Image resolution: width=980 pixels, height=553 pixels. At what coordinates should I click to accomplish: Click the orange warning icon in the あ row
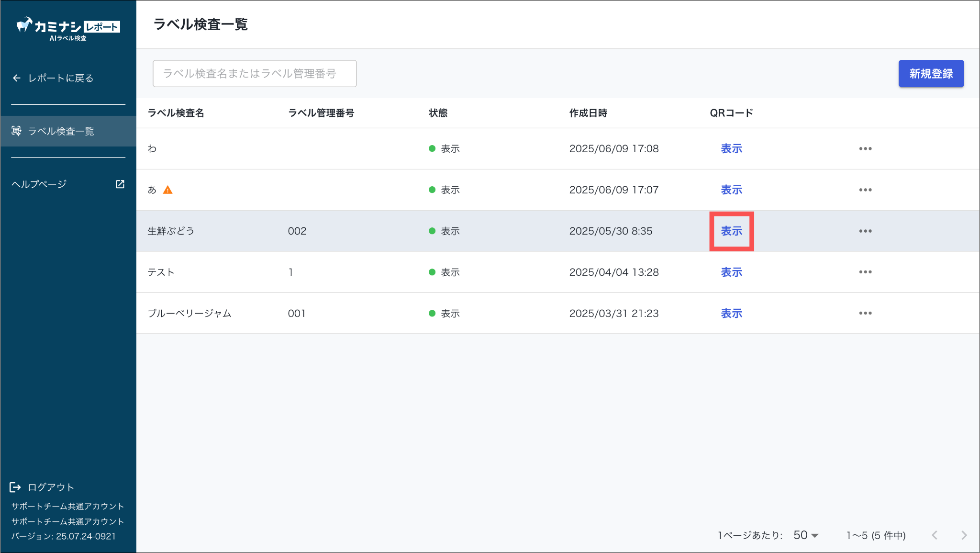[167, 190]
